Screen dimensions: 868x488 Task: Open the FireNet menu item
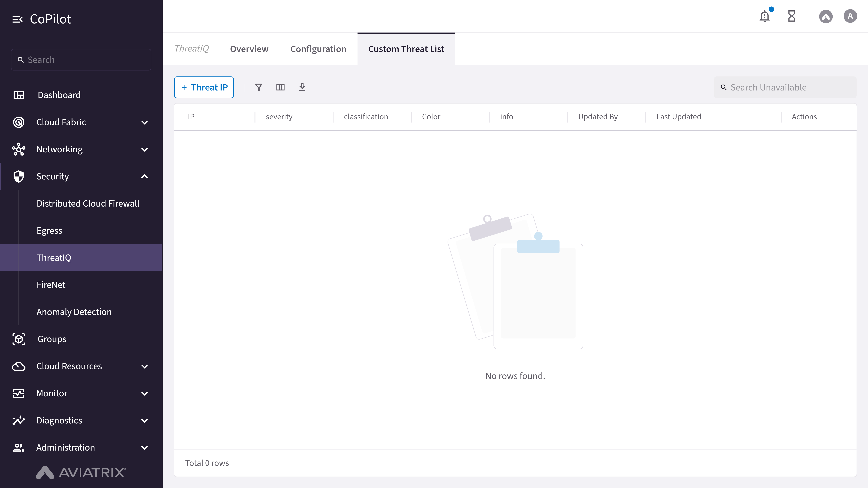point(51,285)
